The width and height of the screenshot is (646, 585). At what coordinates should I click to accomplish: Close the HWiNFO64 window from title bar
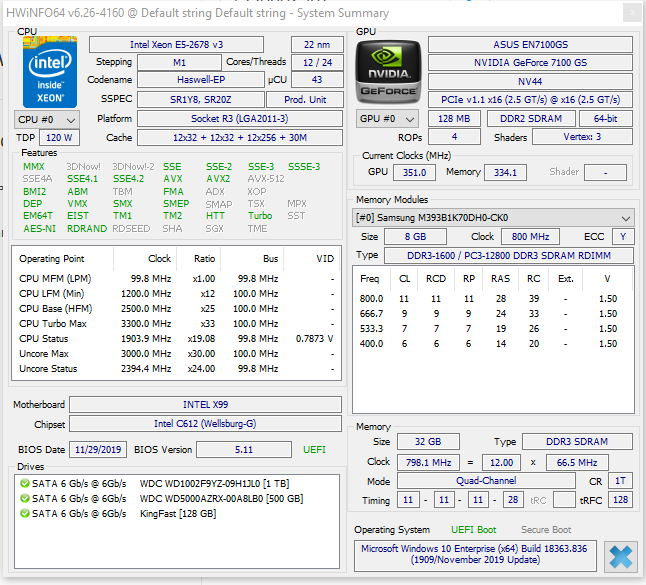(x=632, y=13)
